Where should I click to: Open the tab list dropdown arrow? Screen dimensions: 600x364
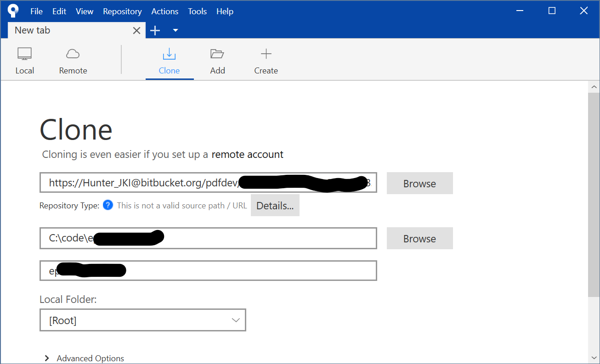coord(175,31)
